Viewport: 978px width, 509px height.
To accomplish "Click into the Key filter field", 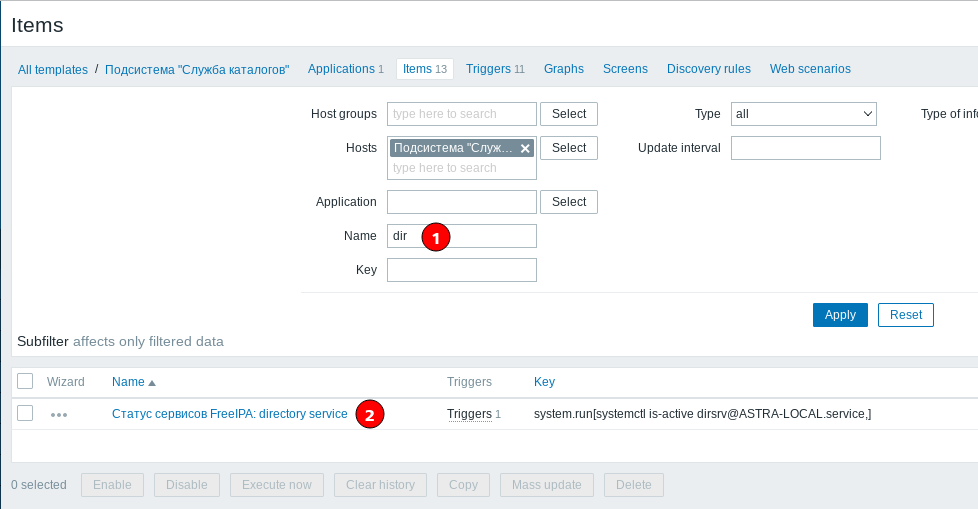I will [461, 270].
